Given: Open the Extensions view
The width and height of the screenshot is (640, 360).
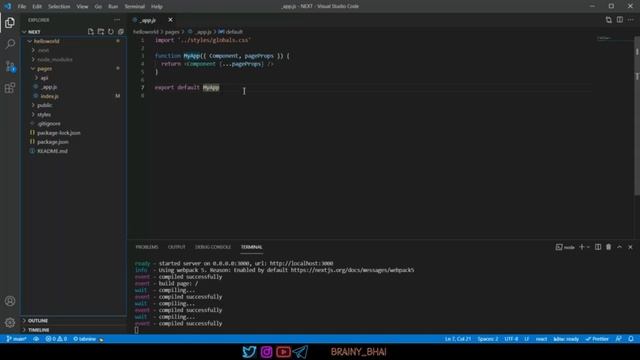Looking at the screenshot, I should point(10,88).
